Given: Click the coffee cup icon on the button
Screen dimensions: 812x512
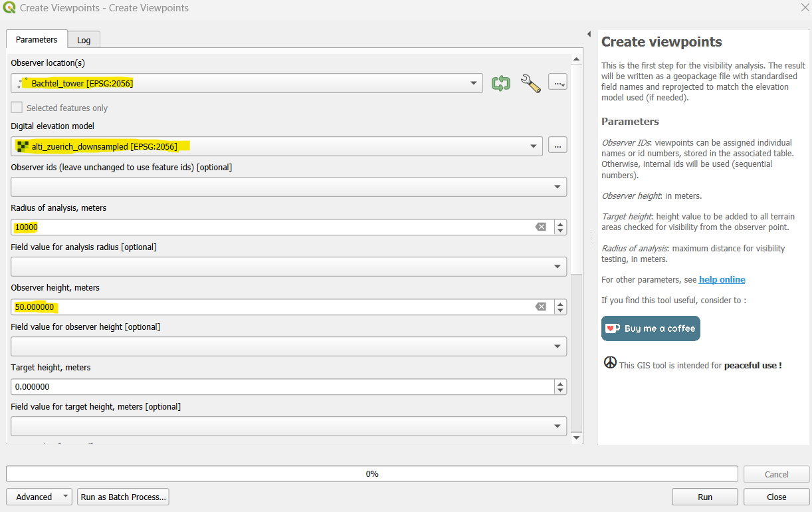Looking at the screenshot, I should [613, 328].
